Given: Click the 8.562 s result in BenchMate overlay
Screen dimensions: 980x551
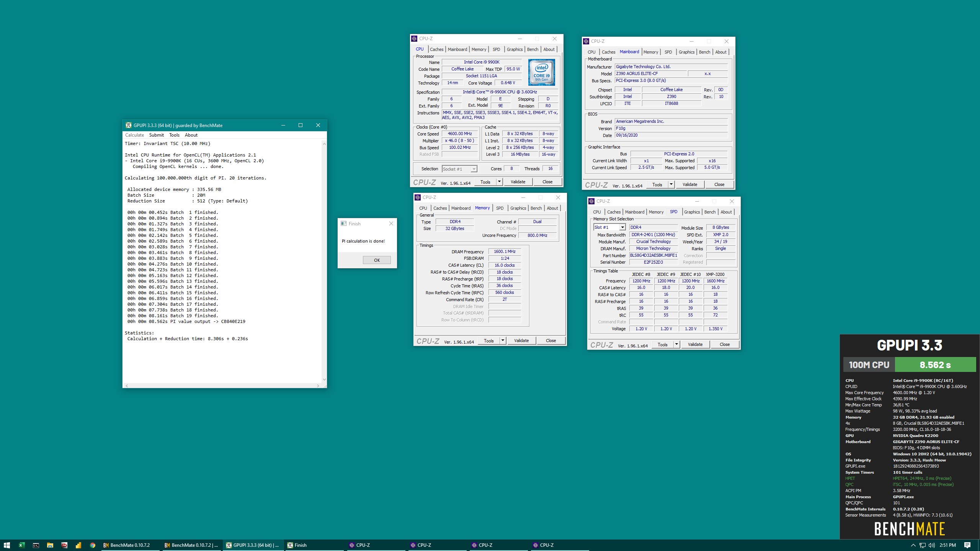Looking at the screenshot, I should coord(935,365).
